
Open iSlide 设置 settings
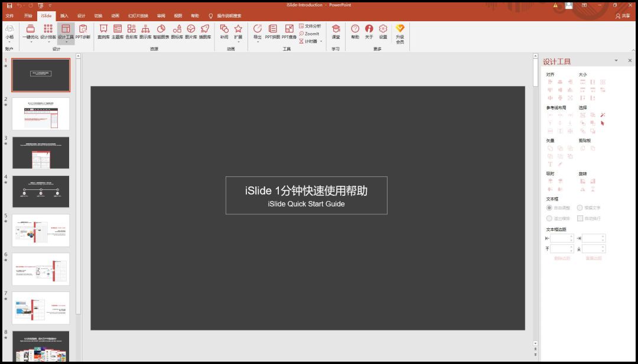click(383, 32)
